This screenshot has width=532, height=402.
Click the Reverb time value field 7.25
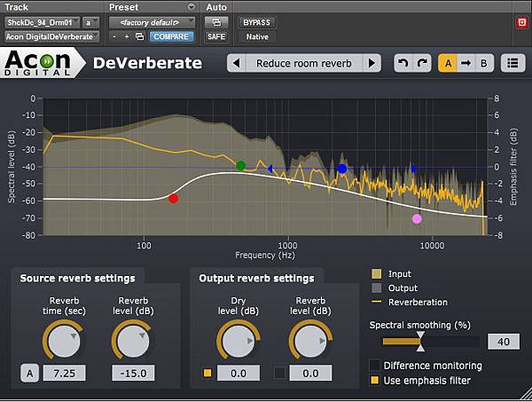click(x=65, y=373)
